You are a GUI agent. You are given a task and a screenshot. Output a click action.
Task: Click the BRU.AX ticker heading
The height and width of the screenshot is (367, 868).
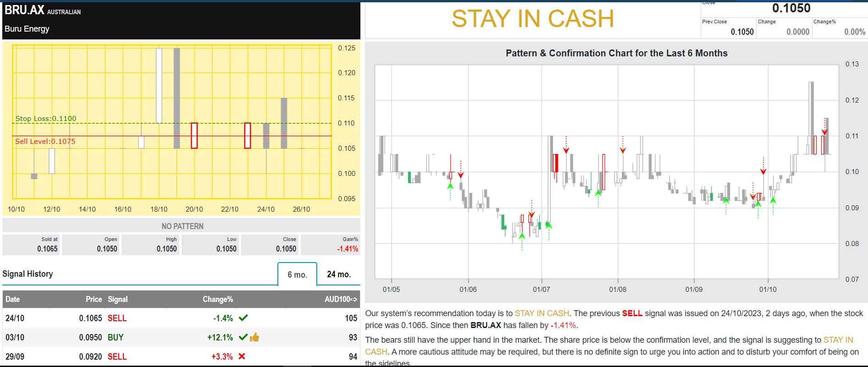[x=24, y=10]
